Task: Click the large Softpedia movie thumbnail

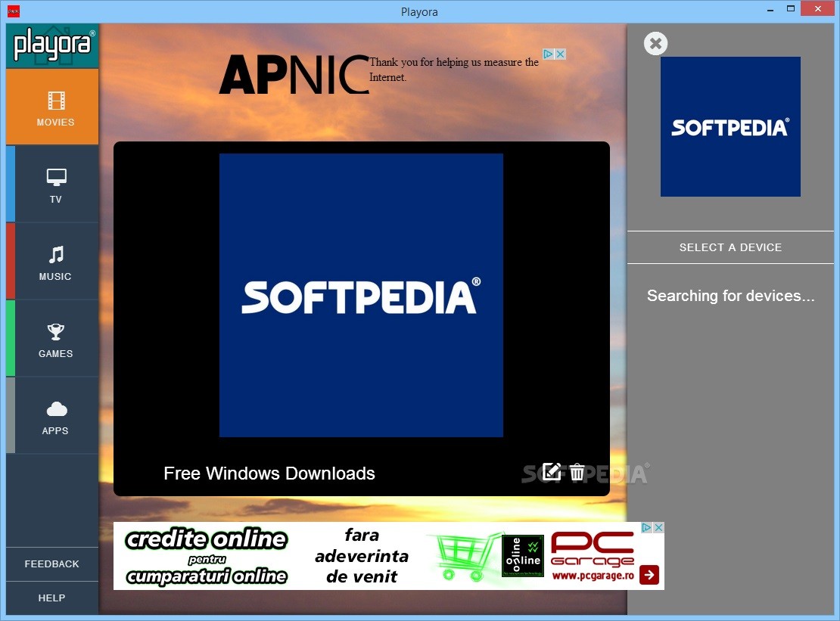Action: click(361, 295)
